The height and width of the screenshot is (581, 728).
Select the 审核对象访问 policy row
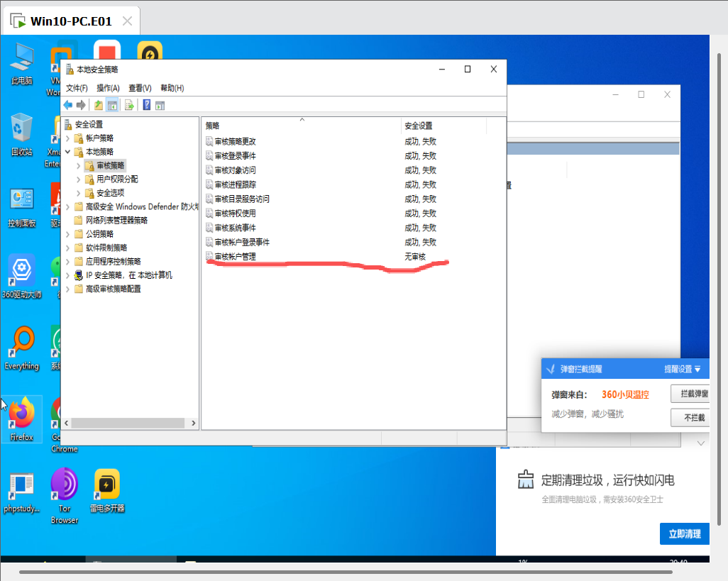click(x=345, y=170)
